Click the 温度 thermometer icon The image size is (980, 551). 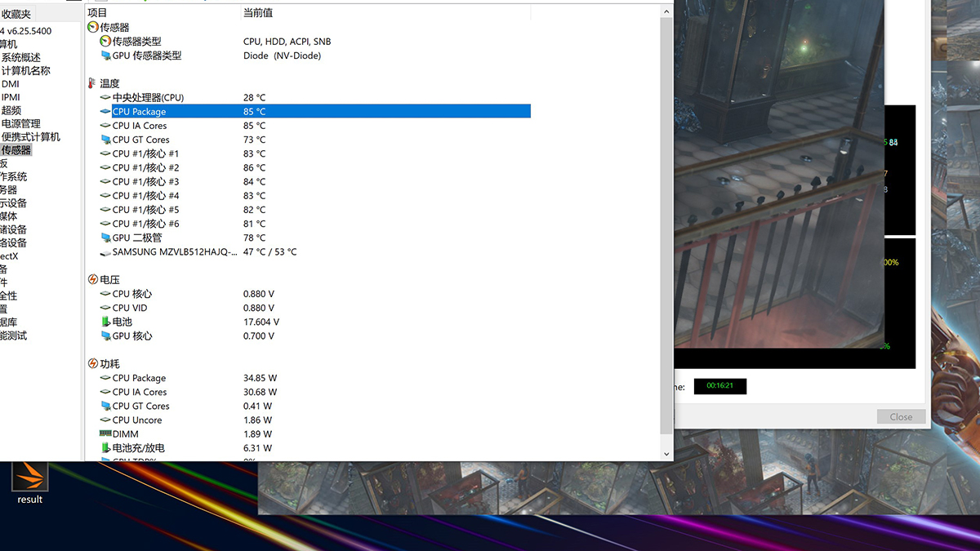coord(92,83)
